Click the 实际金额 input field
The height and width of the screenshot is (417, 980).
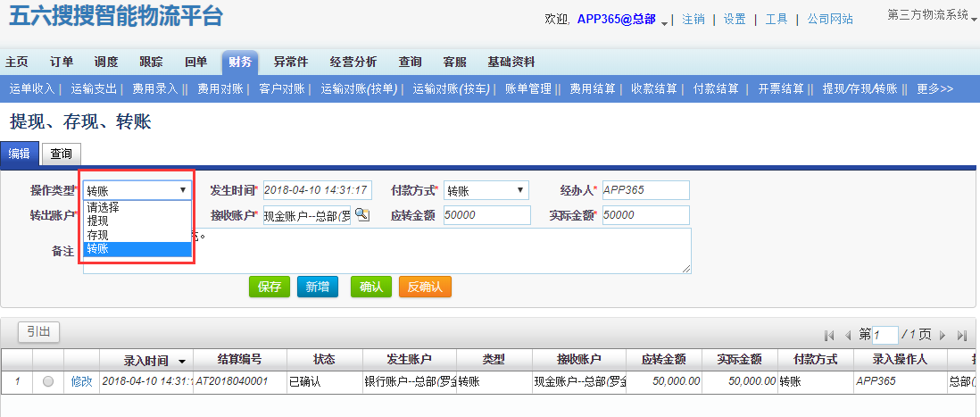644,215
